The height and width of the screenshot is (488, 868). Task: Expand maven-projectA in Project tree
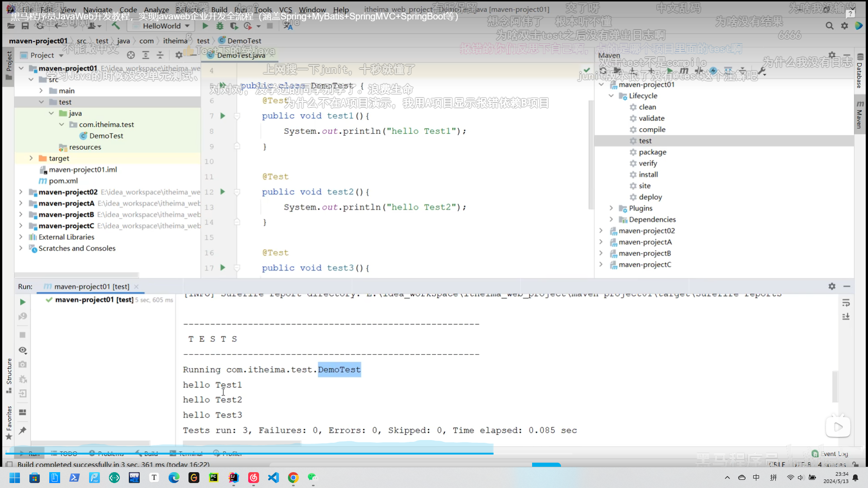[21, 203]
